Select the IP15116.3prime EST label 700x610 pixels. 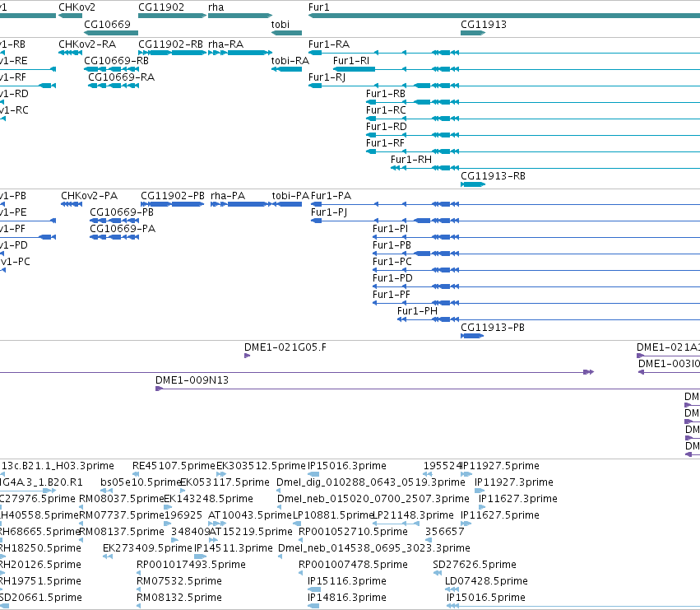point(347,581)
